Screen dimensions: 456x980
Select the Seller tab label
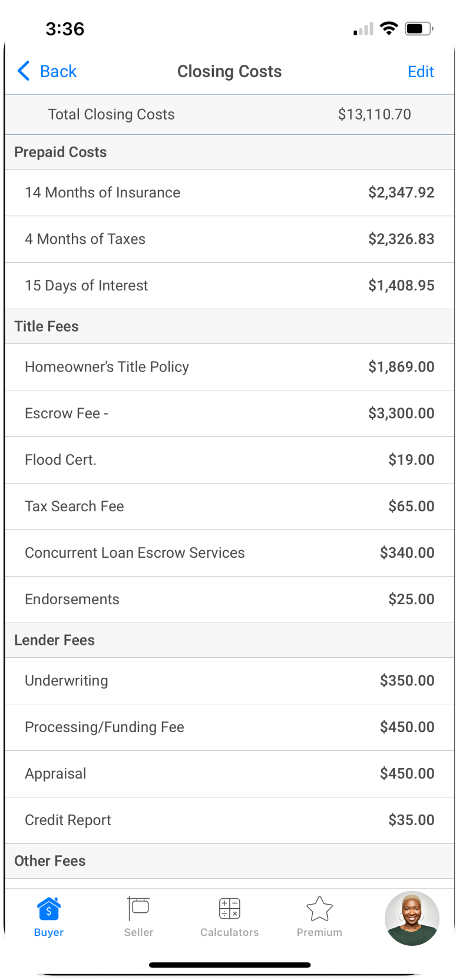[138, 932]
